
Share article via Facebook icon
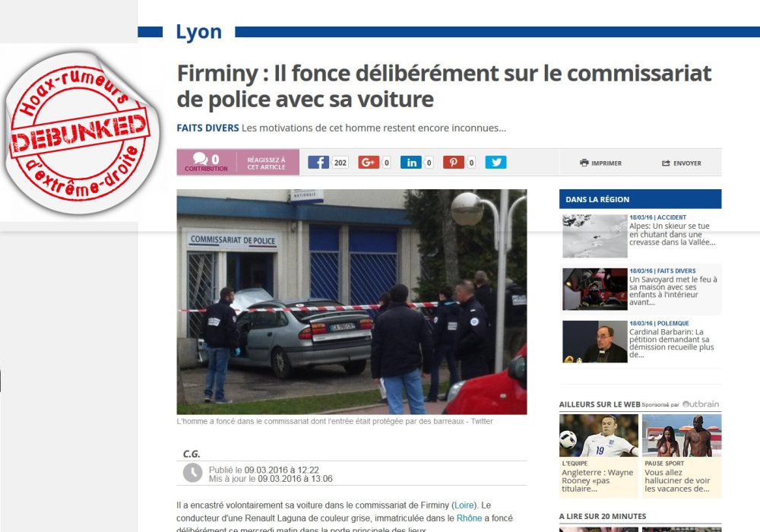318,163
